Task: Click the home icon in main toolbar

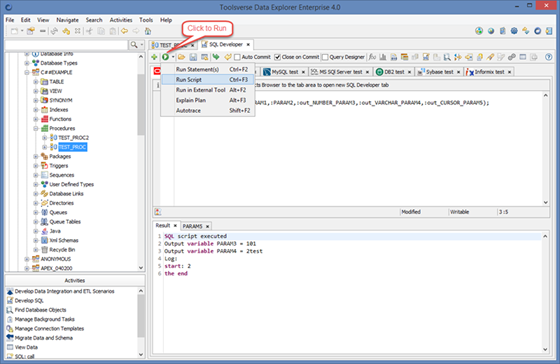Action: 148,31
